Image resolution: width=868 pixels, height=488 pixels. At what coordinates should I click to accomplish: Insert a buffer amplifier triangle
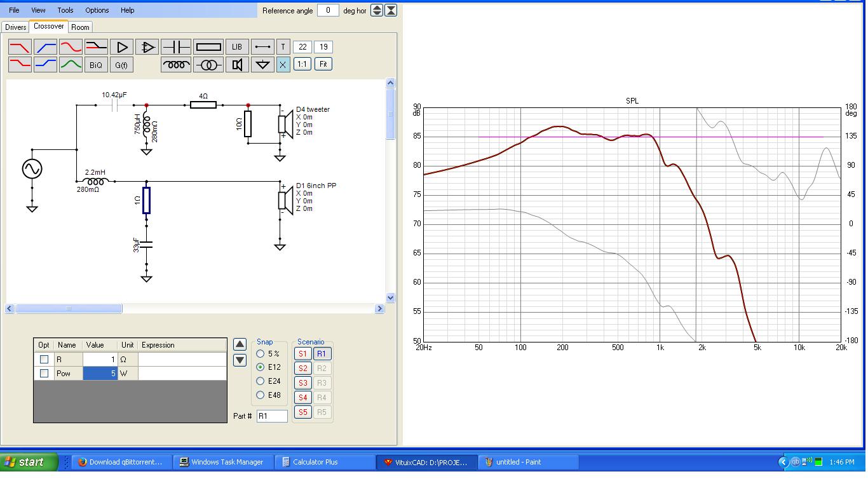pyautogui.click(x=121, y=47)
